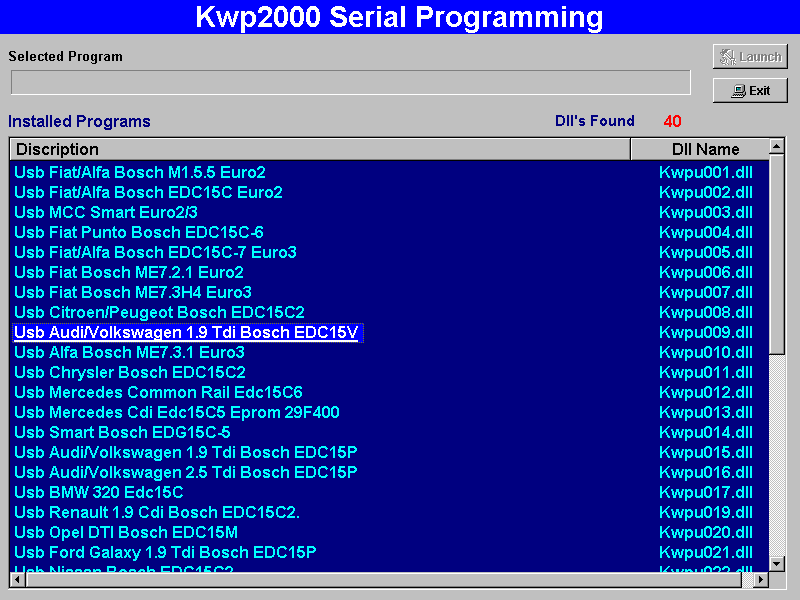This screenshot has height=600, width=800.
Task: Click the horizontal scrollbar right arrow
Action: (761, 580)
